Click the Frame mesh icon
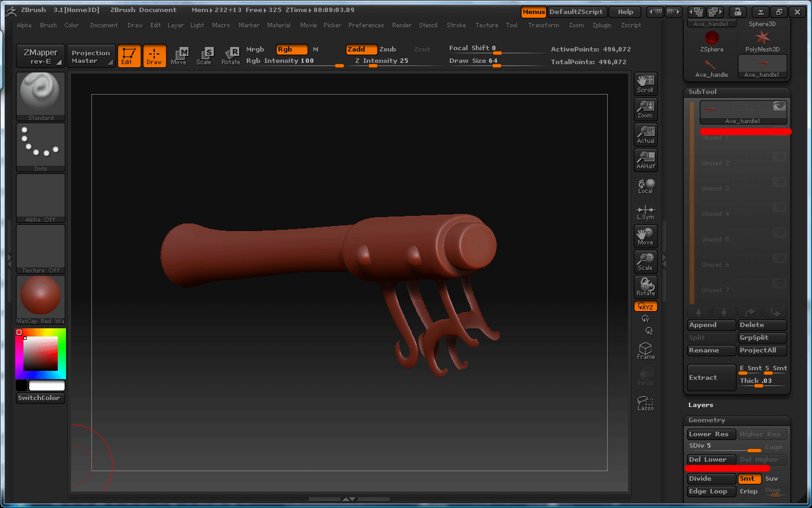The width and height of the screenshot is (812, 508). (645, 351)
